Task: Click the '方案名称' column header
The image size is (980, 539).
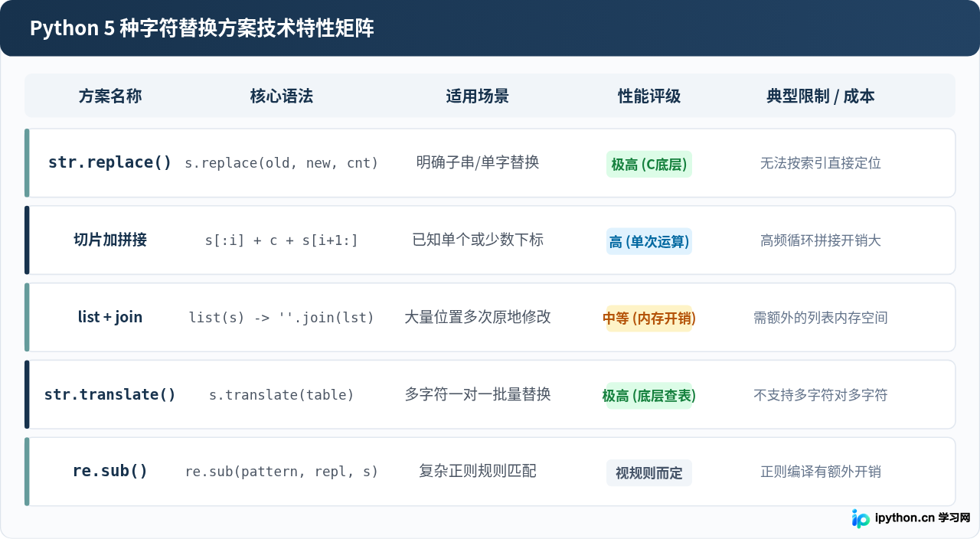Action: tap(110, 96)
